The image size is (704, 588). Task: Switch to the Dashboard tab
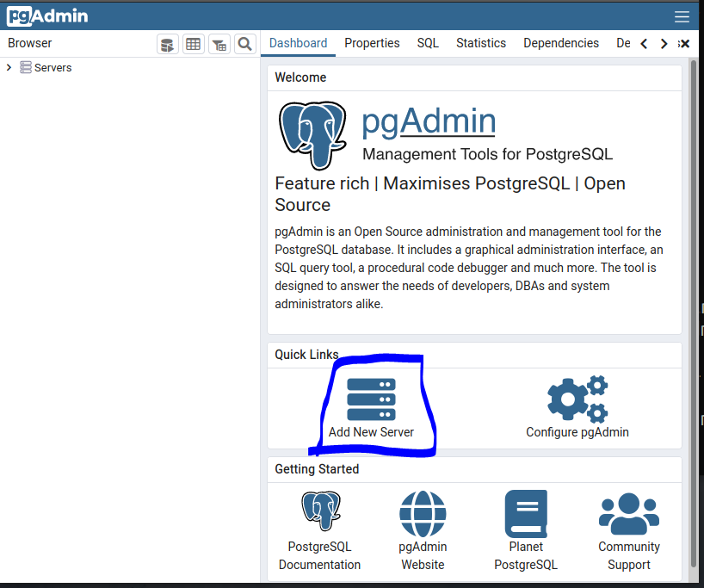pos(298,43)
